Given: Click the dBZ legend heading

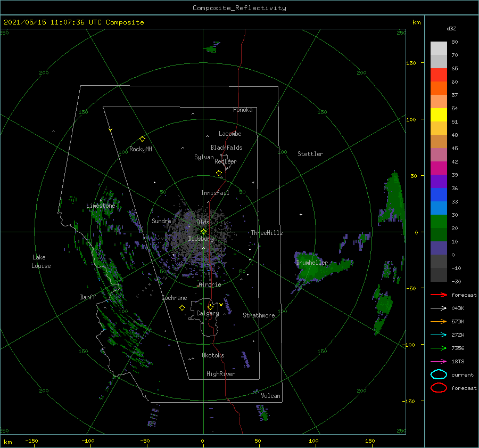Looking at the screenshot, I should 451,28.
